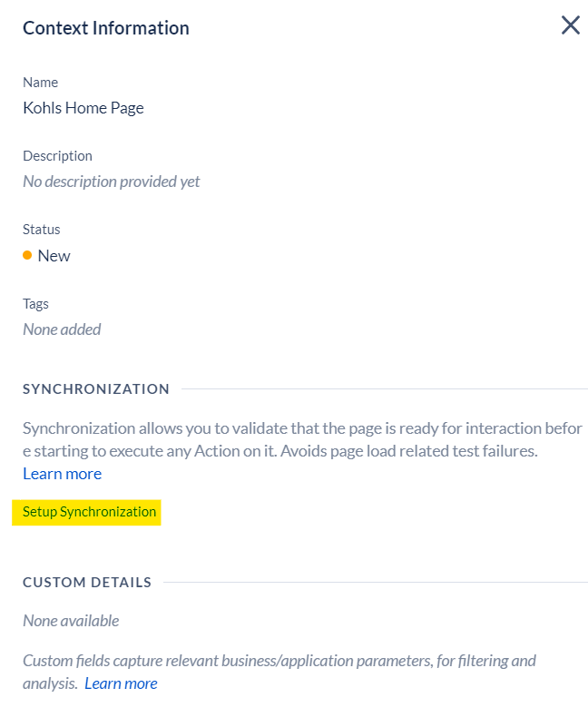
Task: Click the divider line beside SYNCHRONIZATION heading
Action: pos(385,389)
